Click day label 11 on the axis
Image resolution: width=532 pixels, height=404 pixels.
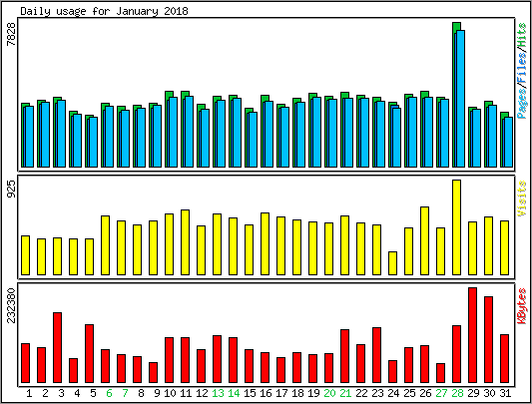click(x=186, y=393)
